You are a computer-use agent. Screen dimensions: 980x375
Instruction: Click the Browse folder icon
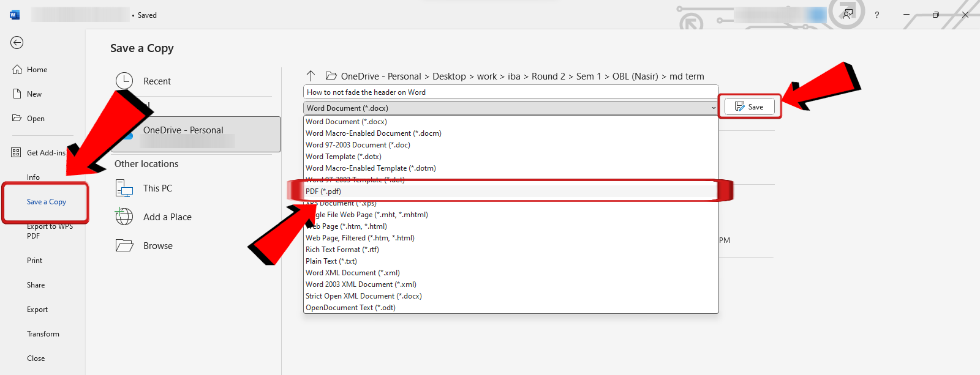124,245
